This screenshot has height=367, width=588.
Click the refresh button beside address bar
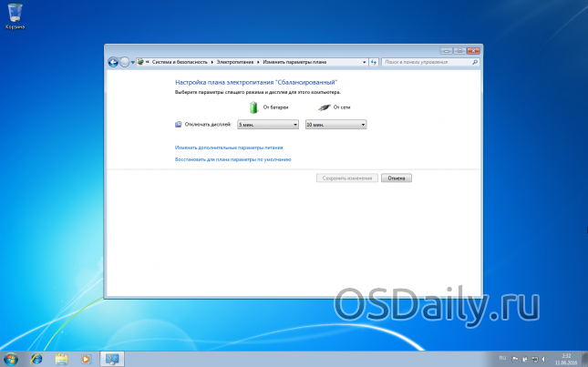(x=375, y=62)
